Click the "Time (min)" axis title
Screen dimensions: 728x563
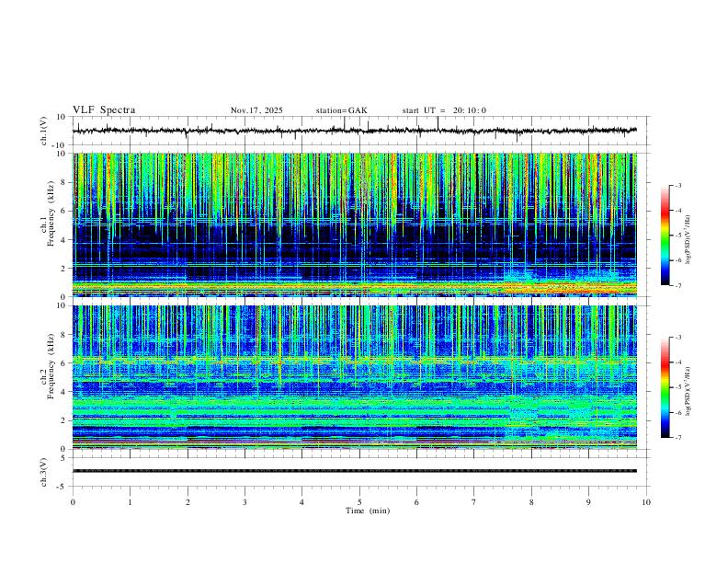pyautogui.click(x=368, y=511)
